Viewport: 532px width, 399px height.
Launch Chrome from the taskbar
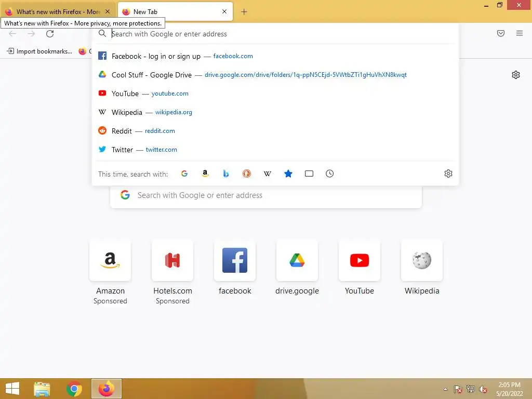74,389
